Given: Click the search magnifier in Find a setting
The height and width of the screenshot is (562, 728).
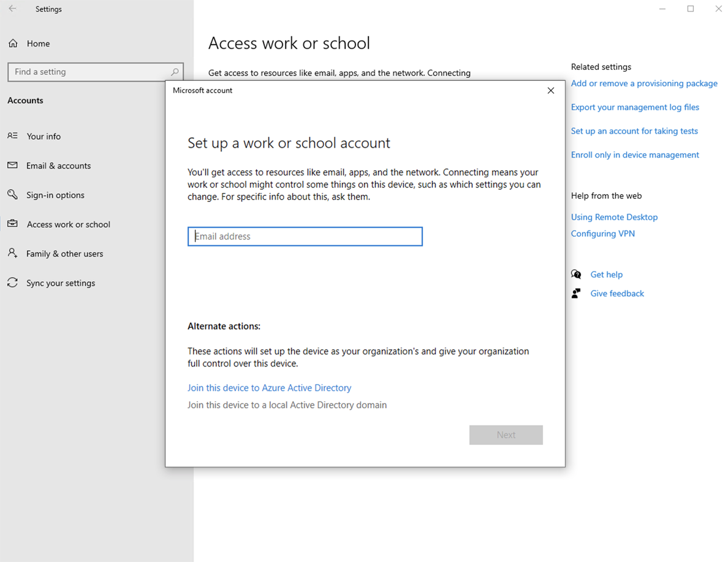Looking at the screenshot, I should tap(175, 72).
